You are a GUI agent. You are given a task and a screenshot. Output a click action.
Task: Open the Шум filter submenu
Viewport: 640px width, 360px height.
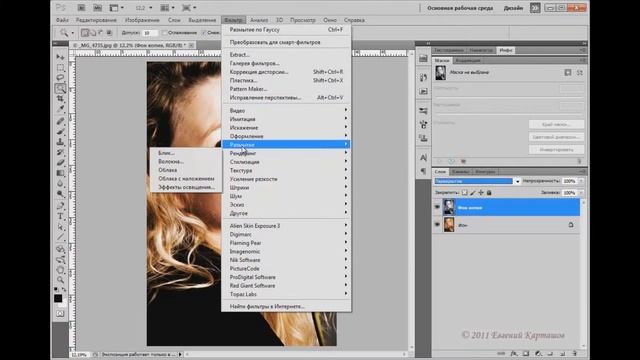click(286, 196)
